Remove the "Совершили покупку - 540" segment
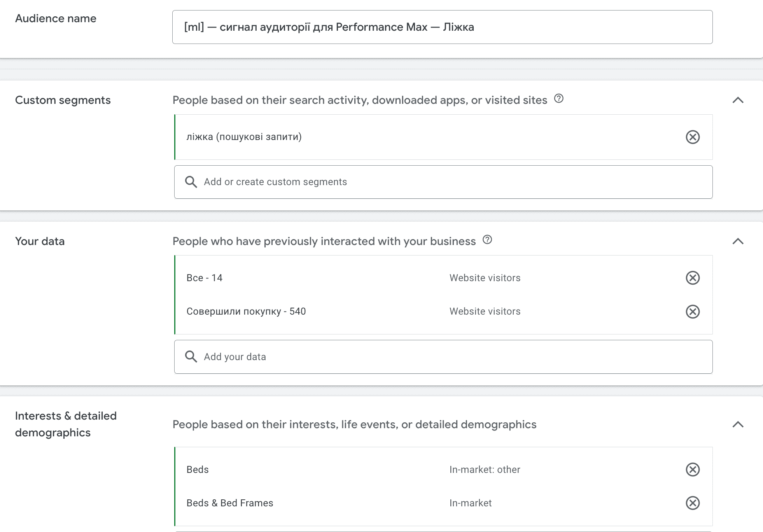The width and height of the screenshot is (763, 532). [x=693, y=311]
